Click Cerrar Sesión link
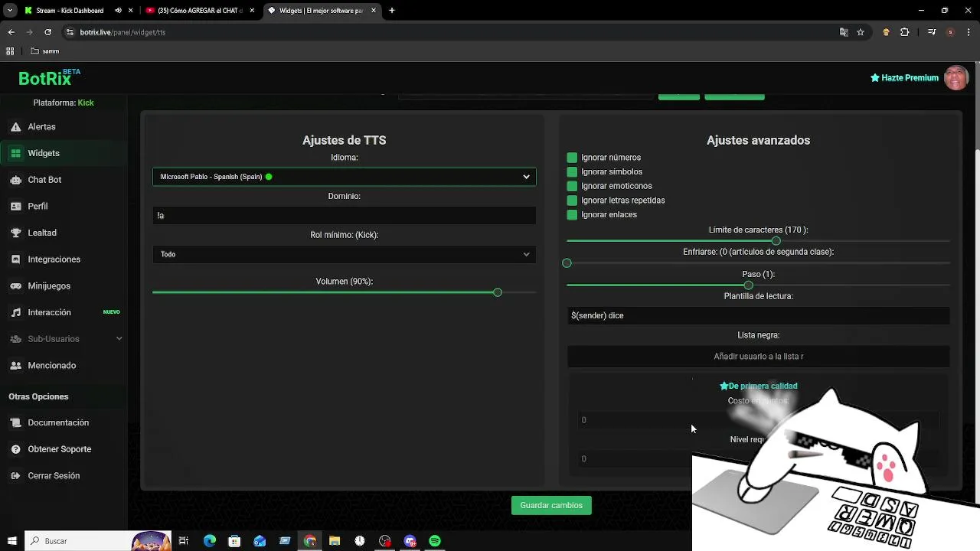 54,476
